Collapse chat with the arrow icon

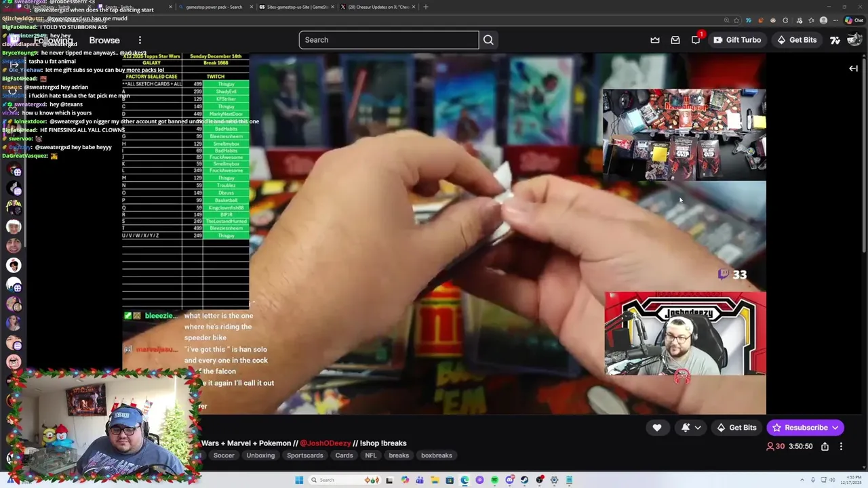tap(854, 68)
